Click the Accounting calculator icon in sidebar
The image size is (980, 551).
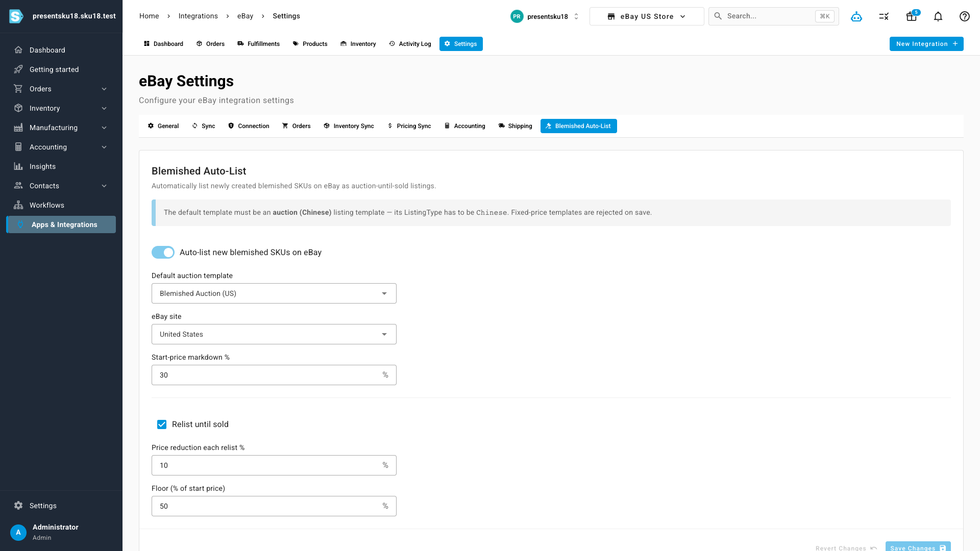18,147
